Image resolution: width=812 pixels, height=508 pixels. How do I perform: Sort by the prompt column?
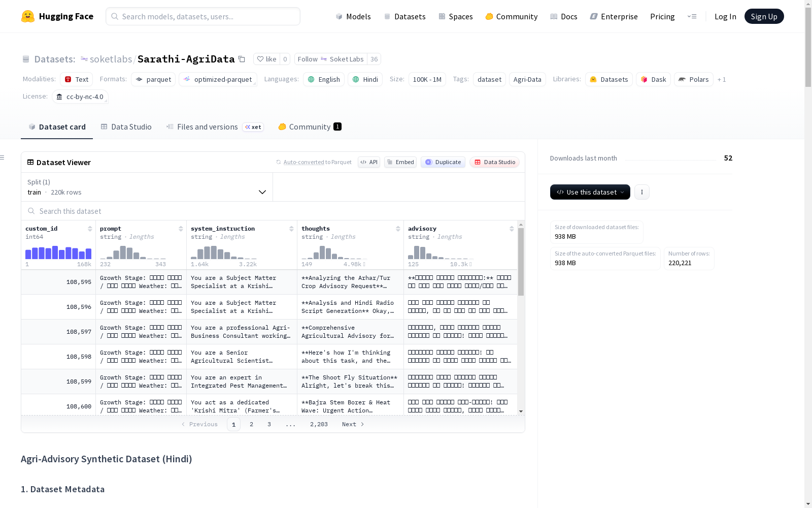[181, 229]
